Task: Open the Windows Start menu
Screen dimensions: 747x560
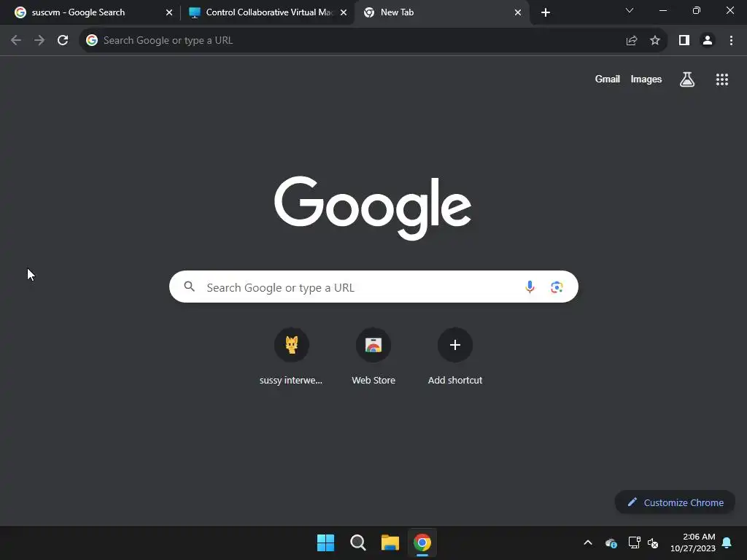Action: (326, 542)
